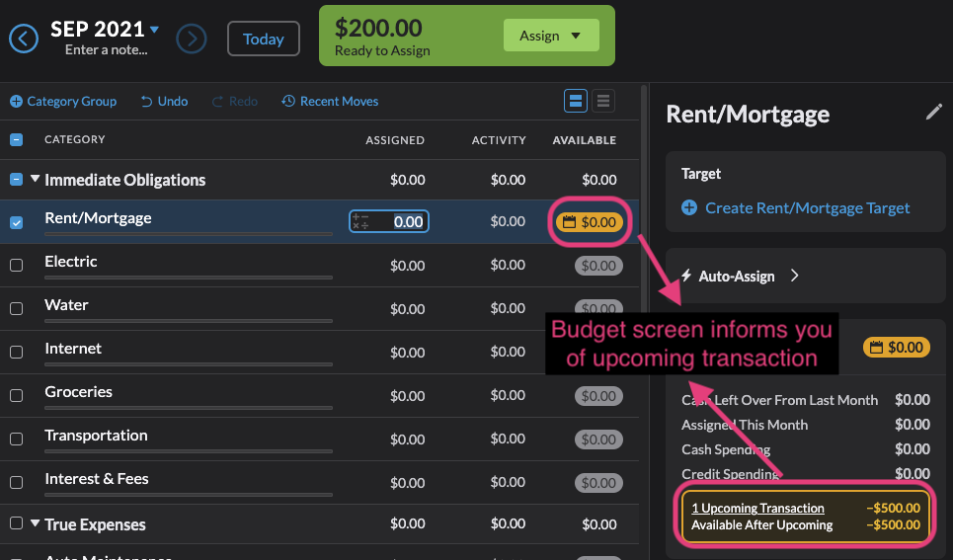Image resolution: width=953 pixels, height=560 pixels.
Task: Click Electric available $0.00 pill
Action: (598, 266)
